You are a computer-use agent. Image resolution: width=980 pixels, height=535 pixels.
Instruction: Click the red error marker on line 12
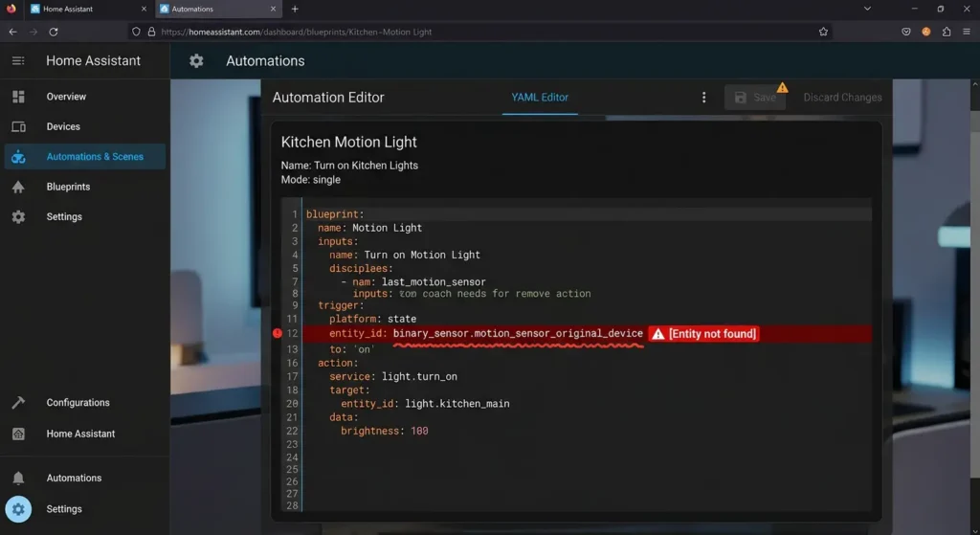[x=278, y=333]
